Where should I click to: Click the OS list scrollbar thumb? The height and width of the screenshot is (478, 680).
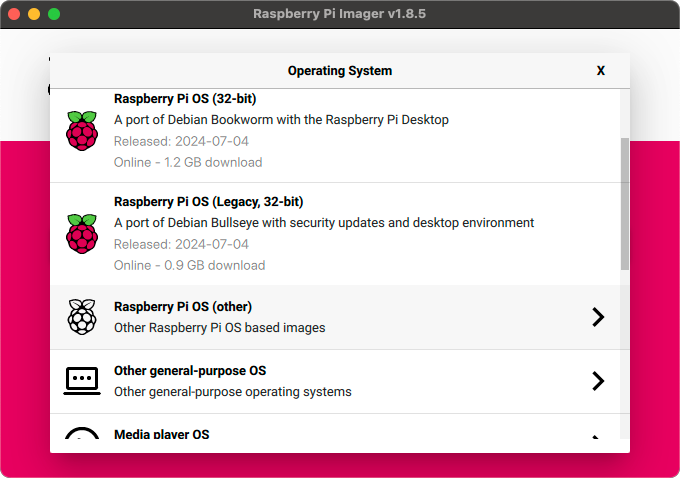625,203
